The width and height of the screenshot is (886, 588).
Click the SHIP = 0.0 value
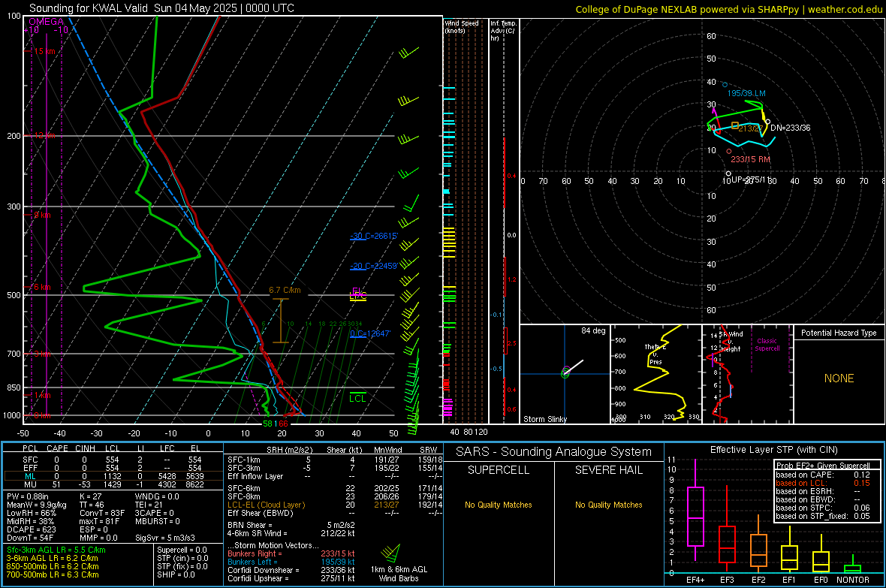tap(176, 574)
